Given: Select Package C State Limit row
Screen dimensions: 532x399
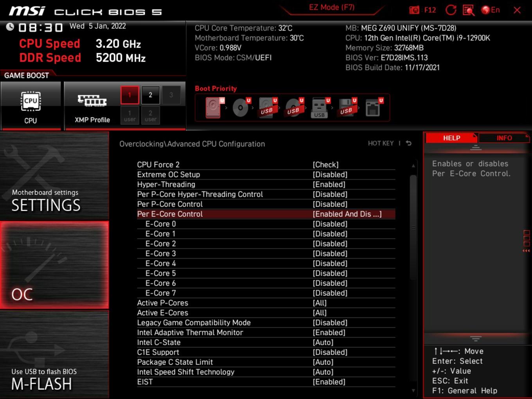Looking at the screenshot, I should 266,362.
